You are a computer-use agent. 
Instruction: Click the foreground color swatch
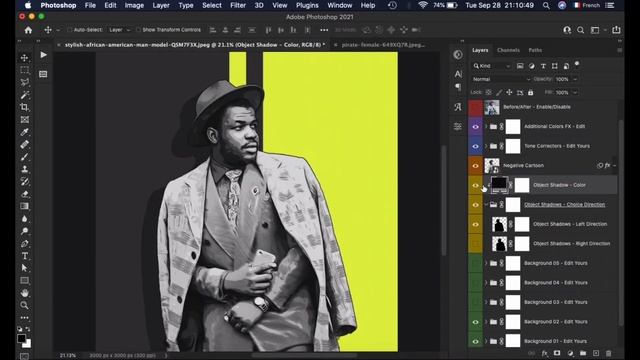22,338
